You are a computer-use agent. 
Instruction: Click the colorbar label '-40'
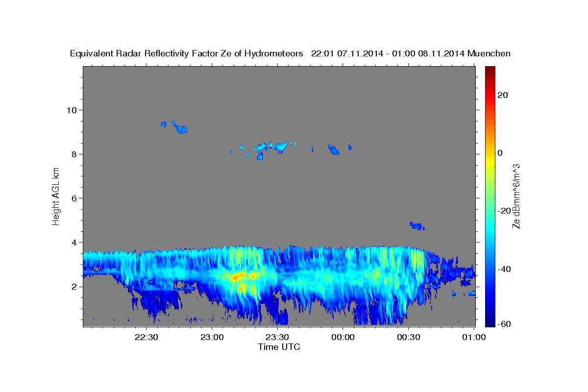(x=504, y=269)
